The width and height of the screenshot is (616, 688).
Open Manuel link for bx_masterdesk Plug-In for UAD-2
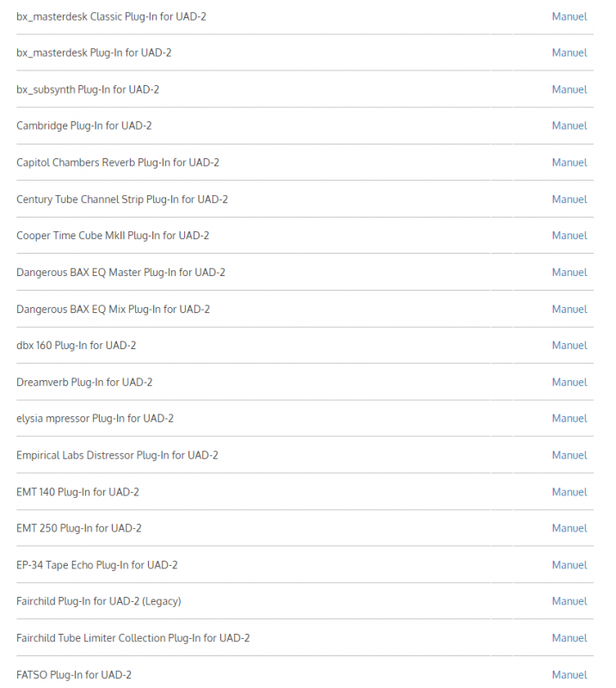570,53
